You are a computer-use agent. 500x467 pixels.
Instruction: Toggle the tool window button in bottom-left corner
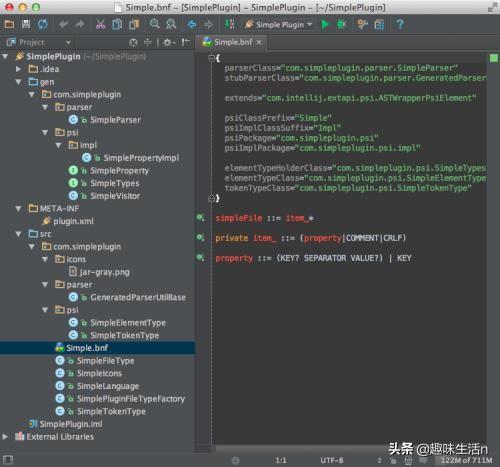(x=8, y=460)
